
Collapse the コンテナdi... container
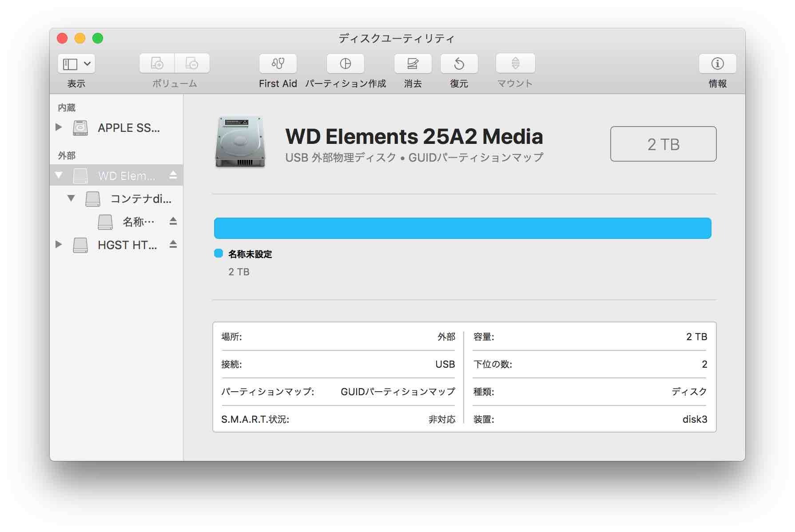[71, 198]
